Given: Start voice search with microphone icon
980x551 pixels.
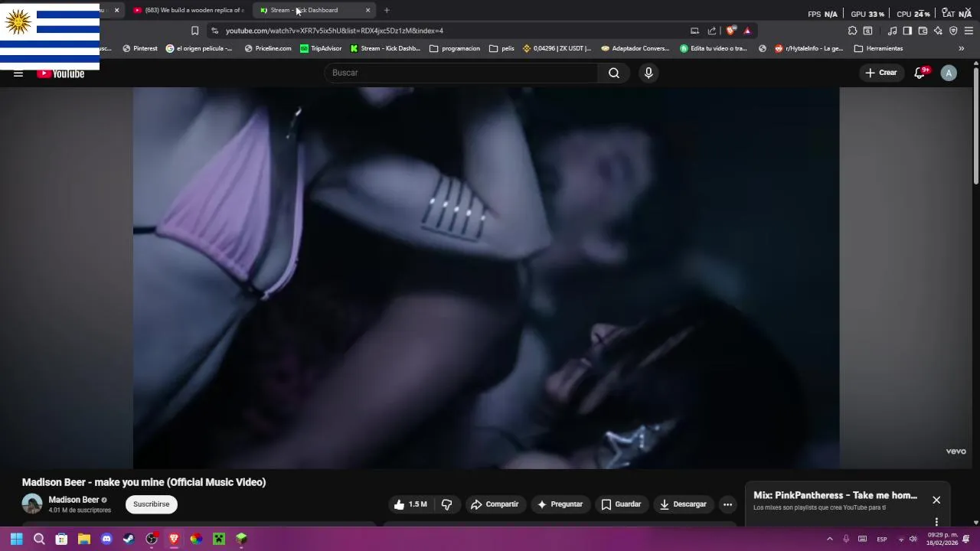Looking at the screenshot, I should pos(648,73).
